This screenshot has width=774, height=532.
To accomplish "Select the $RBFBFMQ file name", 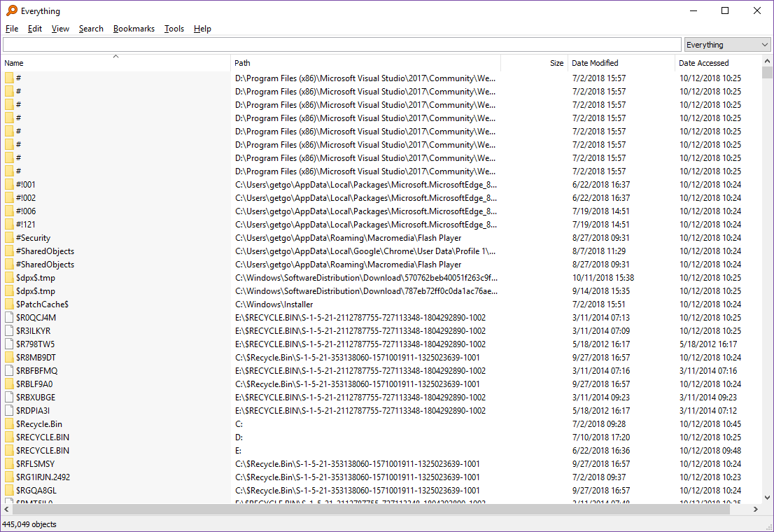I will click(36, 370).
